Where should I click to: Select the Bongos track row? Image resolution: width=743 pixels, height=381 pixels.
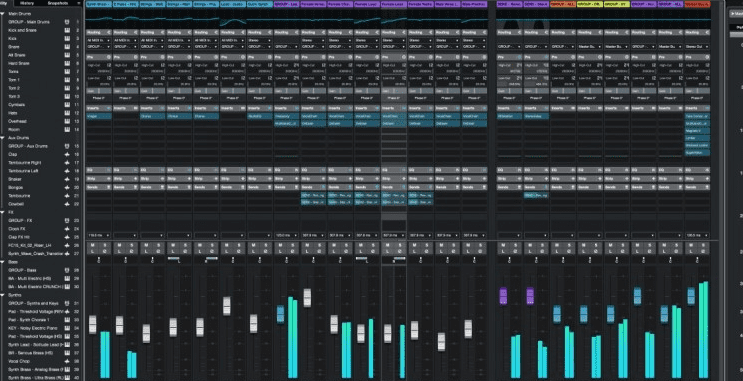tap(41, 187)
